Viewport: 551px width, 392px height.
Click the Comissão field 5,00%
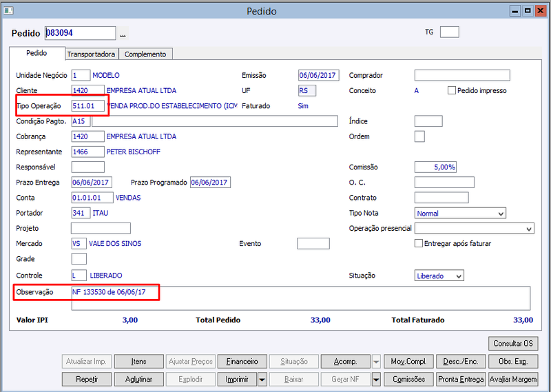[x=435, y=167]
